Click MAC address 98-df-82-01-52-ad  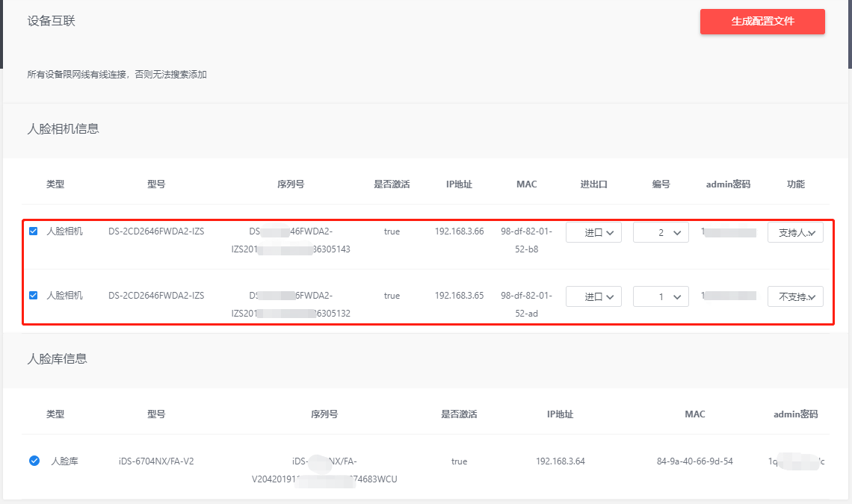[x=527, y=304]
